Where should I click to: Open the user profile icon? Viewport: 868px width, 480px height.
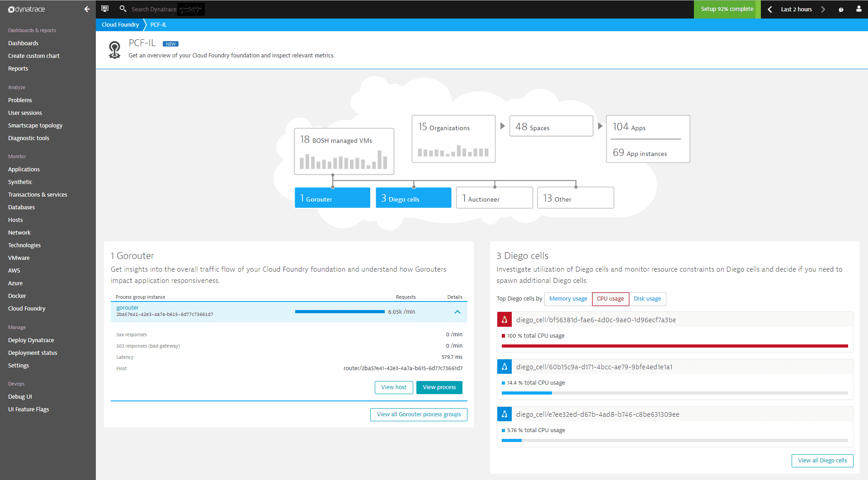(x=859, y=9)
